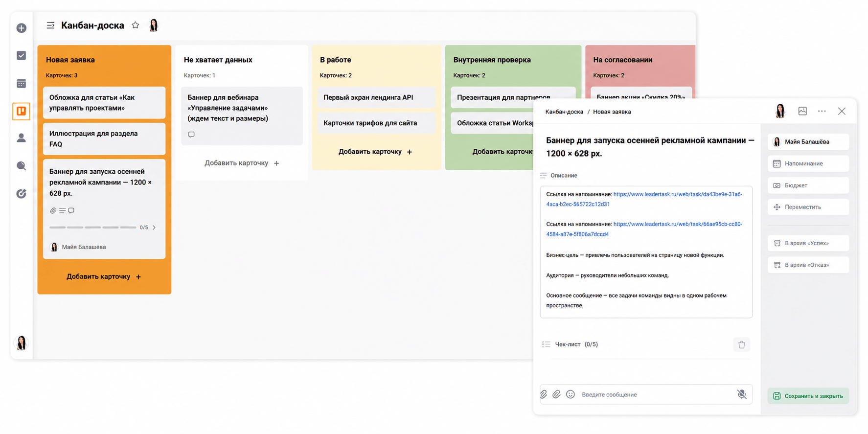Viewport: 868px width, 434px height.
Task: Click the 0/5 checklist progress bar on the card
Action: point(93,228)
